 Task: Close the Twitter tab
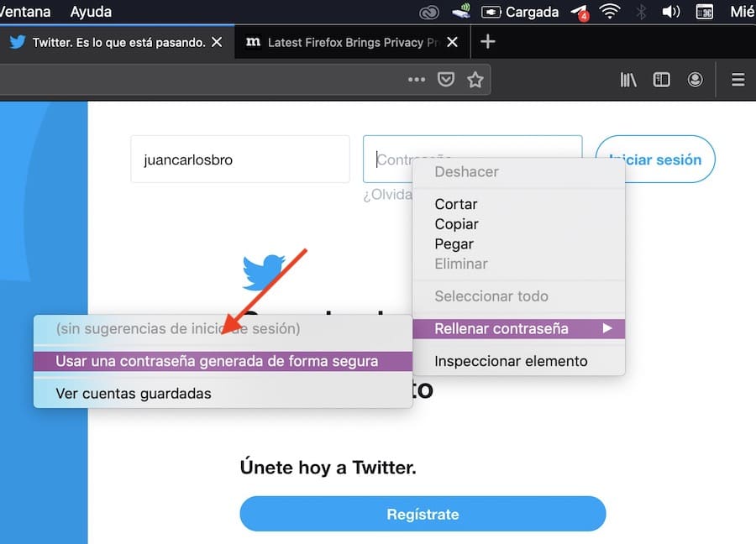pyautogui.click(x=218, y=42)
